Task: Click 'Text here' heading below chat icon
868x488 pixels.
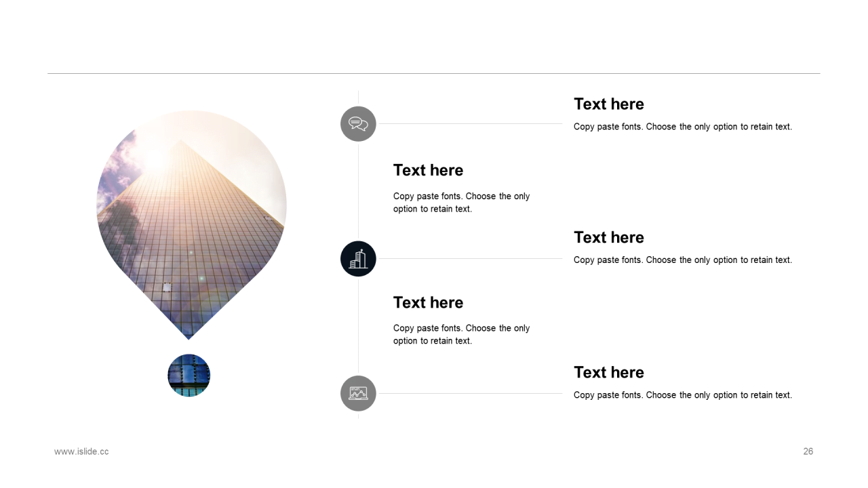Action: point(429,170)
